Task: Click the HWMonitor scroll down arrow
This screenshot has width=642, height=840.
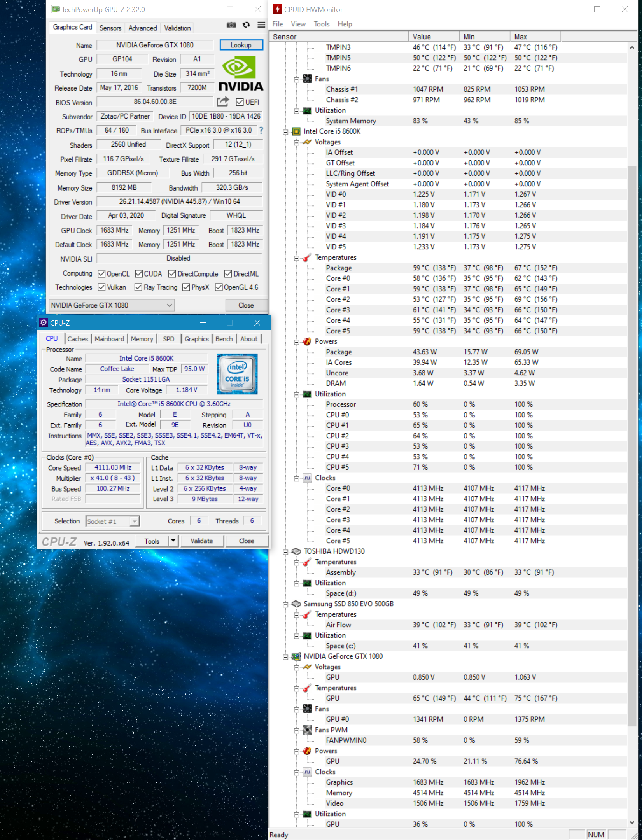Action: (x=632, y=823)
